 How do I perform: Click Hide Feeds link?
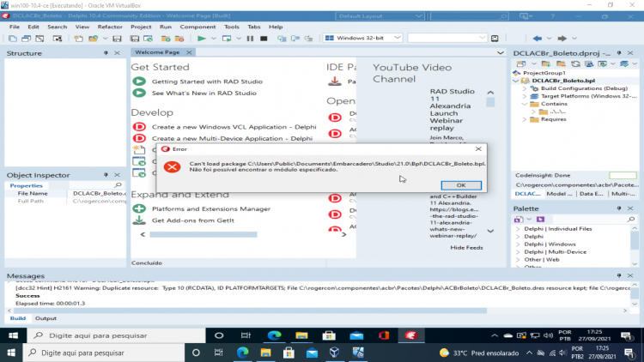pos(466,248)
